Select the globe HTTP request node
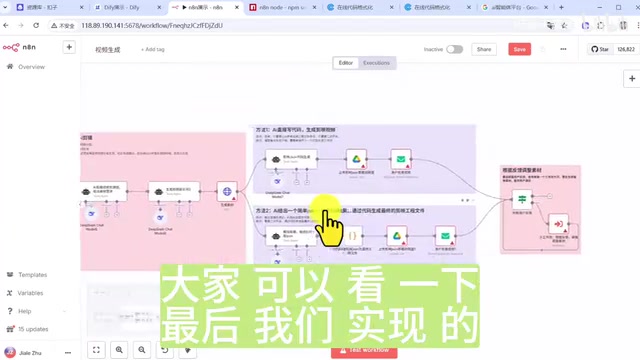 (x=227, y=192)
